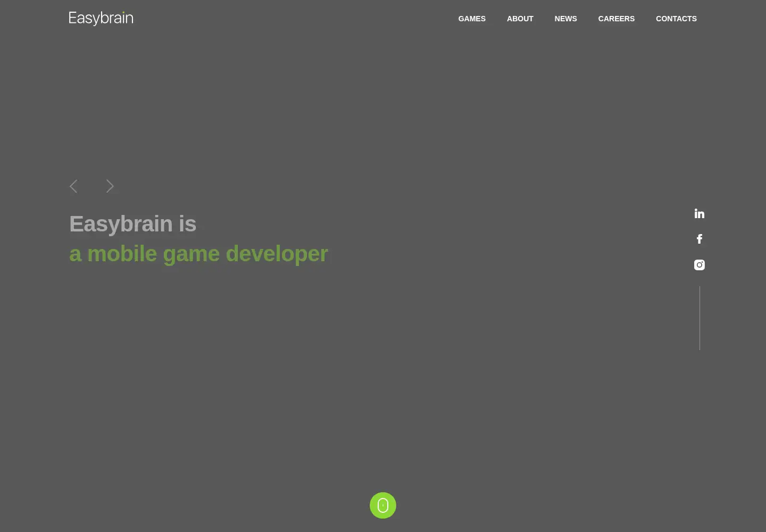The image size is (766, 532).
Task: Click the "Easybrain is" heading text
Action: pyautogui.click(x=133, y=224)
